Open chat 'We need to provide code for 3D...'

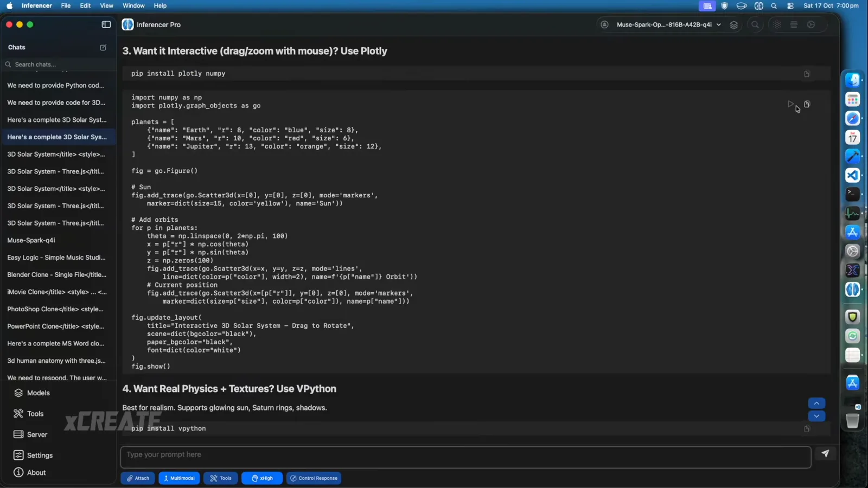[58, 102]
